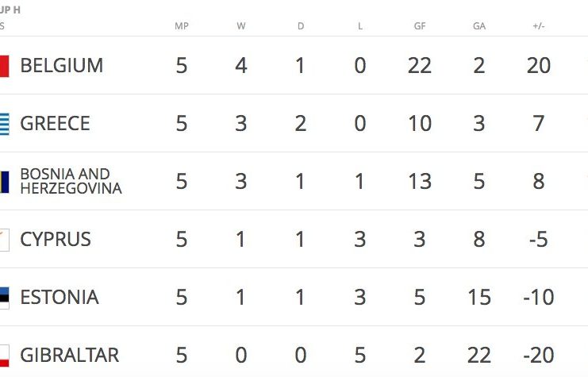588x377 pixels.
Task: Open the GIBRALTAR team link
Action: [69, 356]
